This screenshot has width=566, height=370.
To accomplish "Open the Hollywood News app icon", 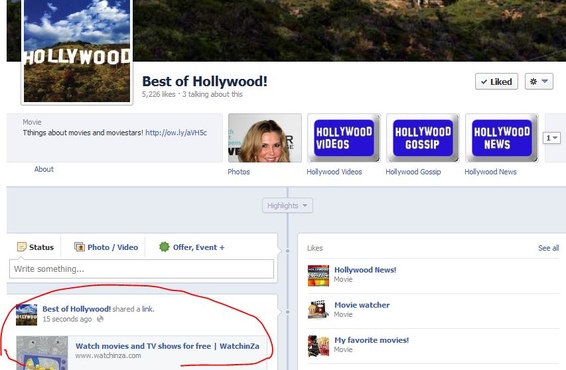I will click(502, 138).
